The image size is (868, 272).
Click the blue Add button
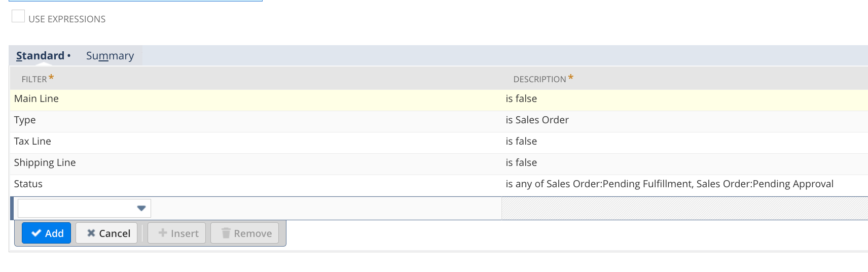tap(47, 233)
